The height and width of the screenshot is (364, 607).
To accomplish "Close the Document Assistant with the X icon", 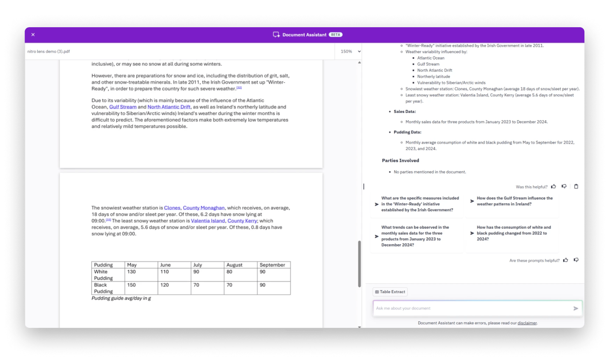I will (x=33, y=35).
